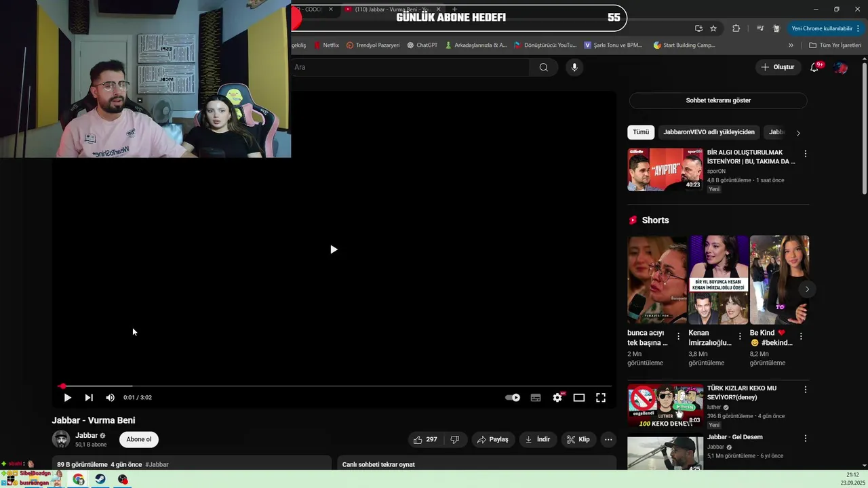This screenshot has width=868, height=488.
Task: Show next Shorts with right arrow
Action: coord(807,289)
